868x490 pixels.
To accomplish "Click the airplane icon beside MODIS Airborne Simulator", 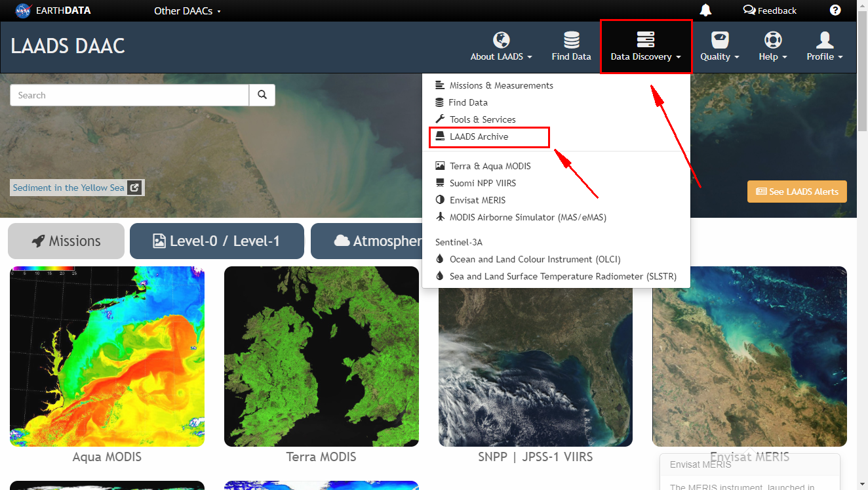I will click(x=440, y=217).
